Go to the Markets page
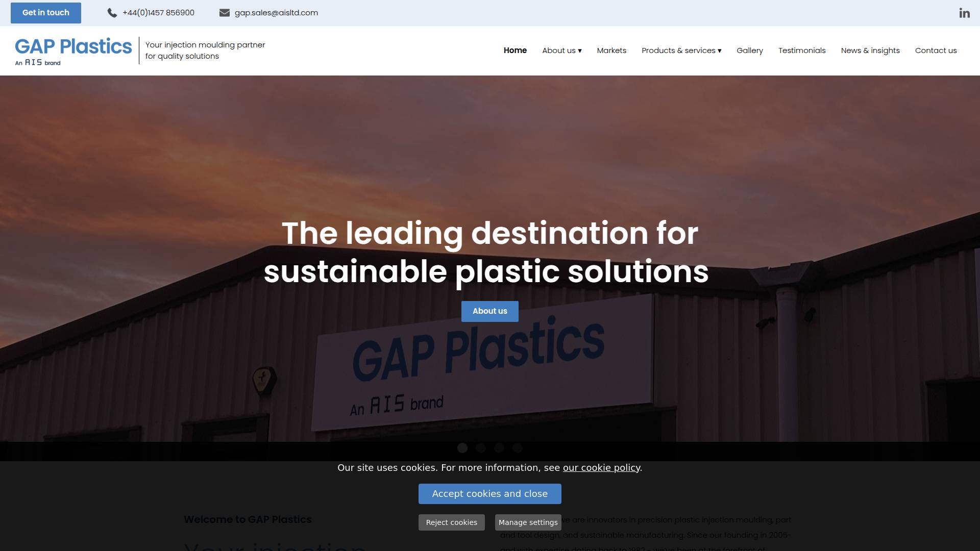 (x=611, y=51)
